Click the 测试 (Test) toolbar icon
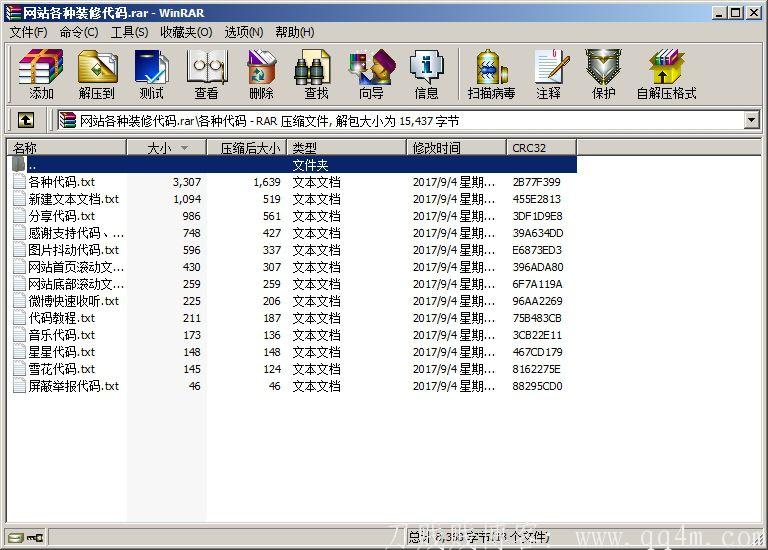768x550 pixels. tap(151, 74)
